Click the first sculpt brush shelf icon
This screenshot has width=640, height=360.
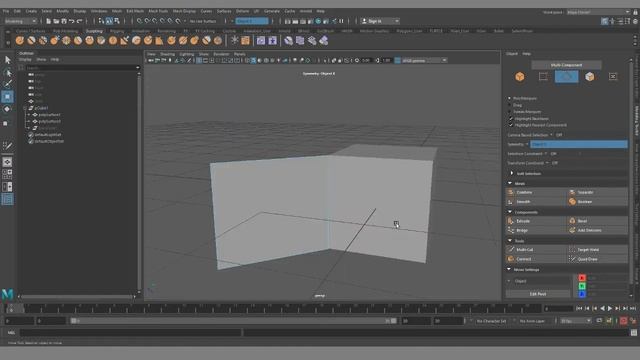coord(20,40)
